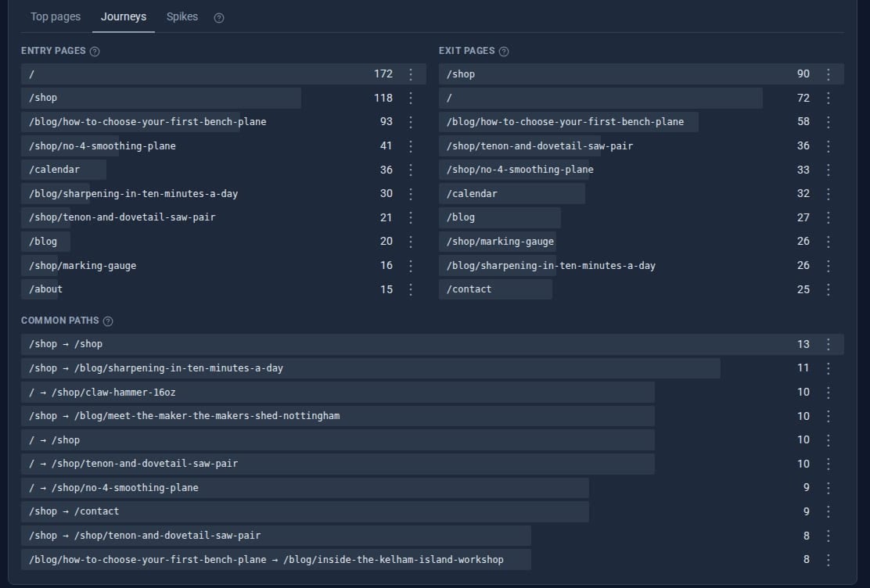Click entry page row /shop
870x588 pixels.
224,98
